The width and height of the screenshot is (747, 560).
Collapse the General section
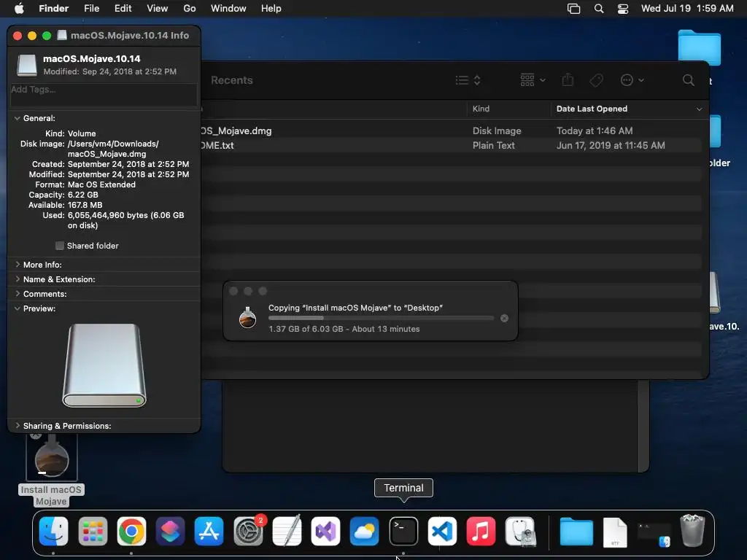18,118
